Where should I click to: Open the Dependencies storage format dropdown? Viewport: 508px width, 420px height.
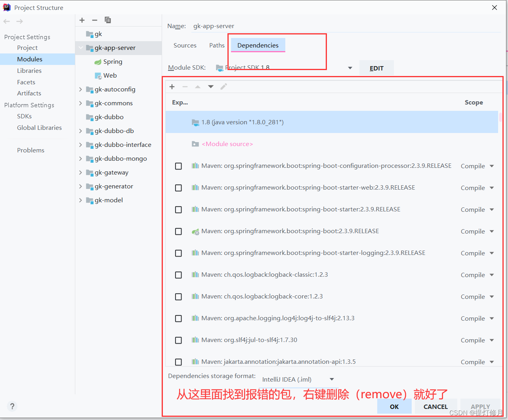tap(331, 379)
